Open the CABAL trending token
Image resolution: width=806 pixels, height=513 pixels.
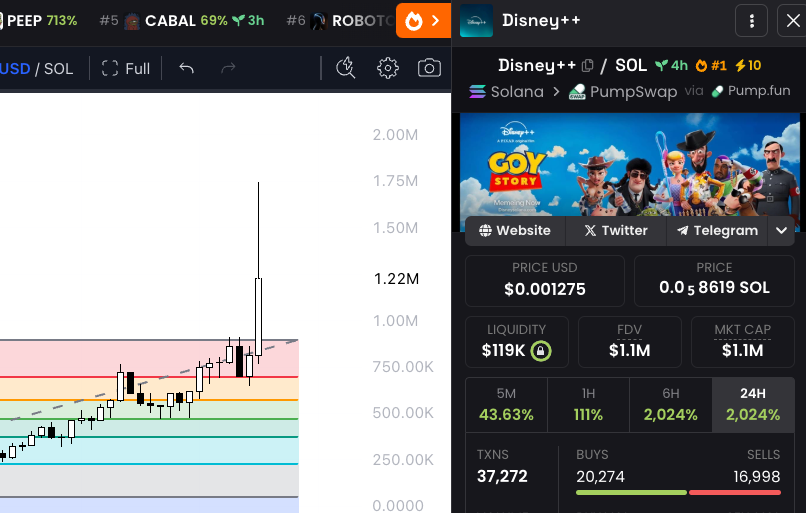181,21
